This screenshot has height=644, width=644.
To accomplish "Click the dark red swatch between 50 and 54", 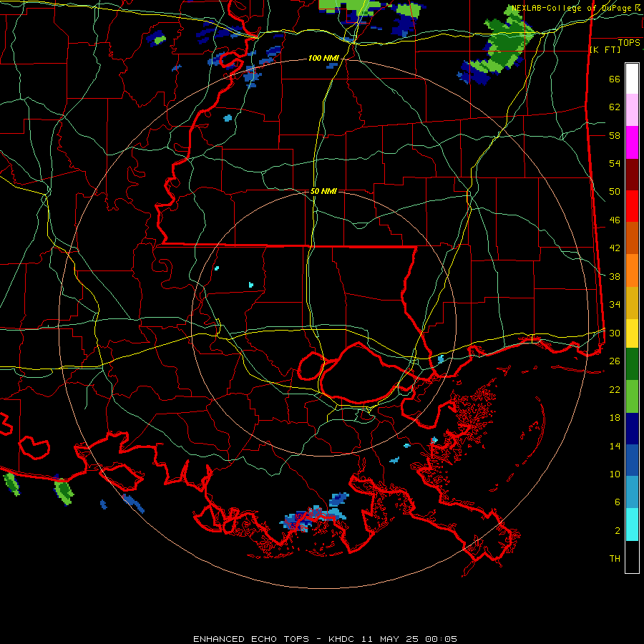I will (x=632, y=175).
